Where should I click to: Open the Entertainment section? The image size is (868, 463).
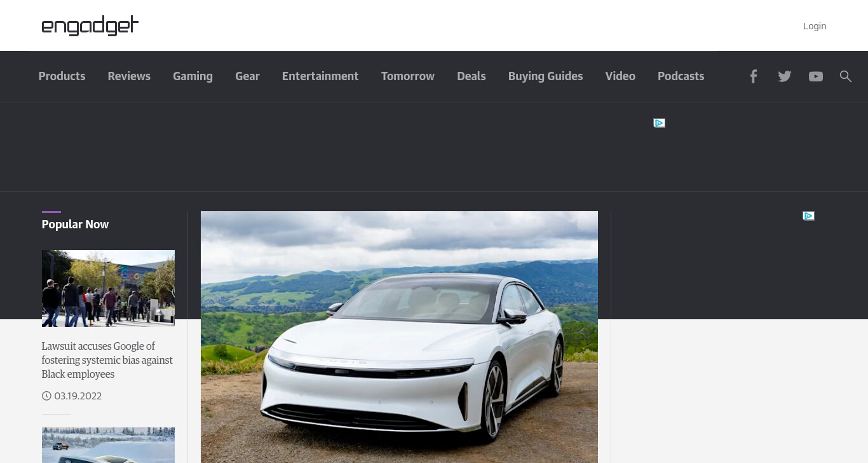pyautogui.click(x=320, y=76)
